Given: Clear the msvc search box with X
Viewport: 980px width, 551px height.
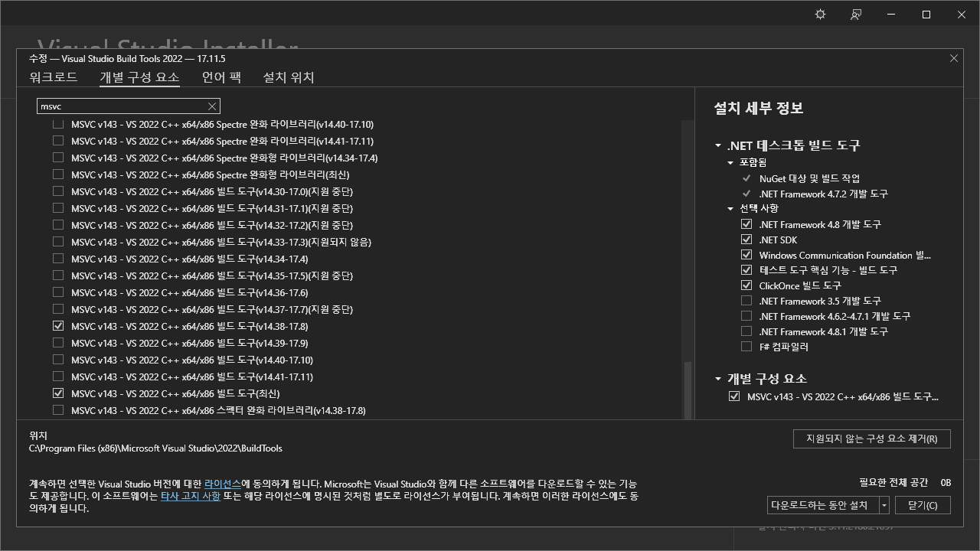Looking at the screenshot, I should point(212,106).
